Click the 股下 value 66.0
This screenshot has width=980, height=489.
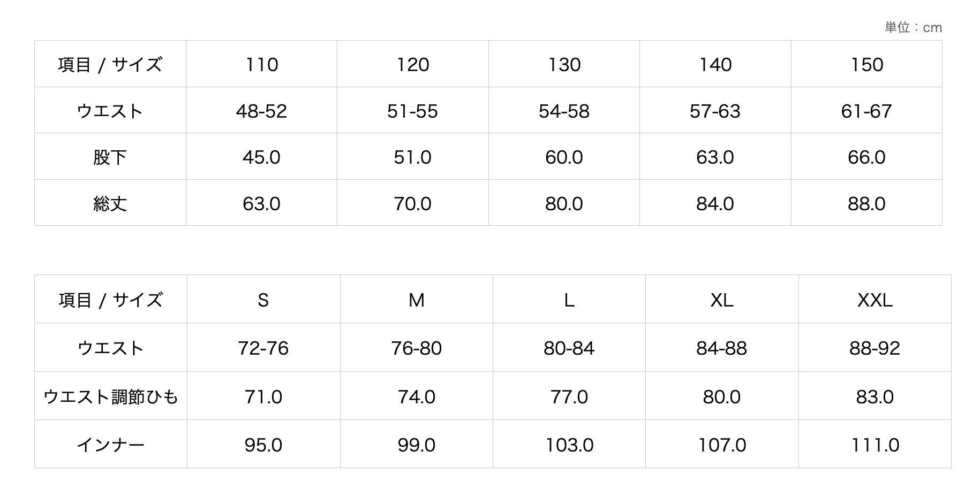coord(866,157)
